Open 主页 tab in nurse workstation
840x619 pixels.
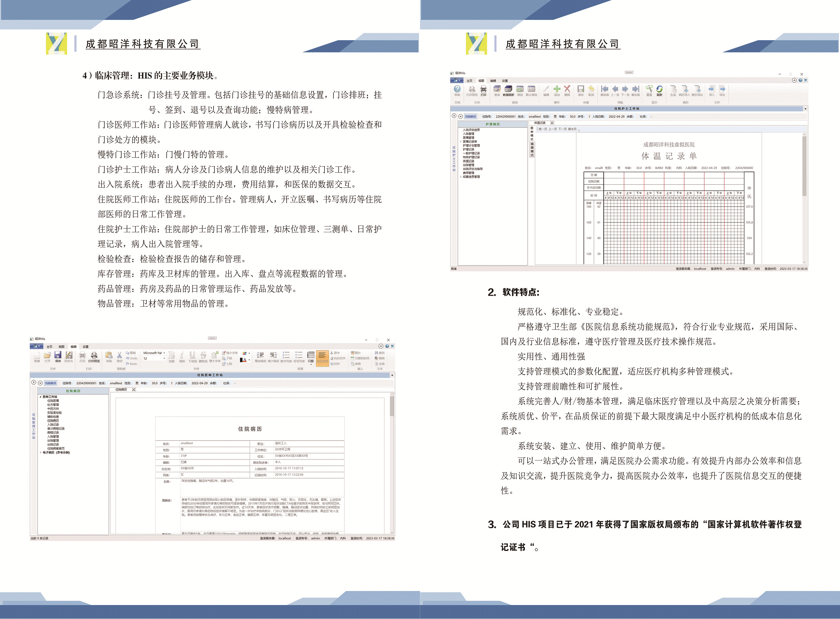click(469, 81)
